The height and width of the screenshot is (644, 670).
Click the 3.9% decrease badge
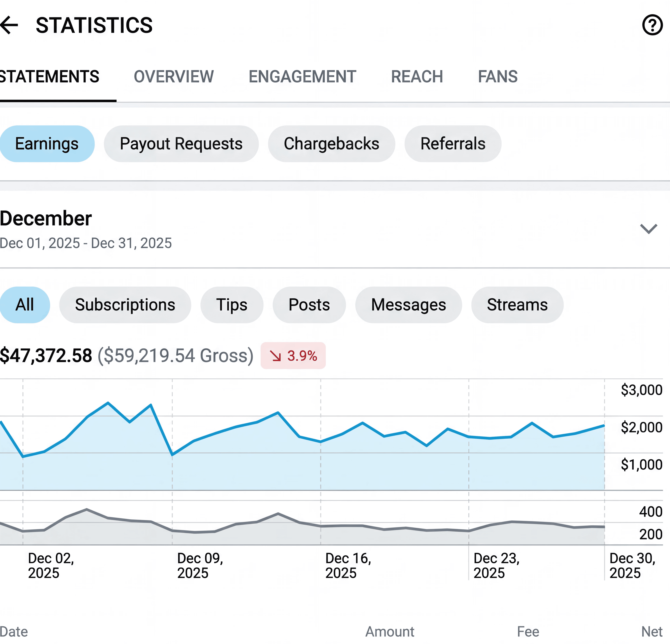click(293, 355)
